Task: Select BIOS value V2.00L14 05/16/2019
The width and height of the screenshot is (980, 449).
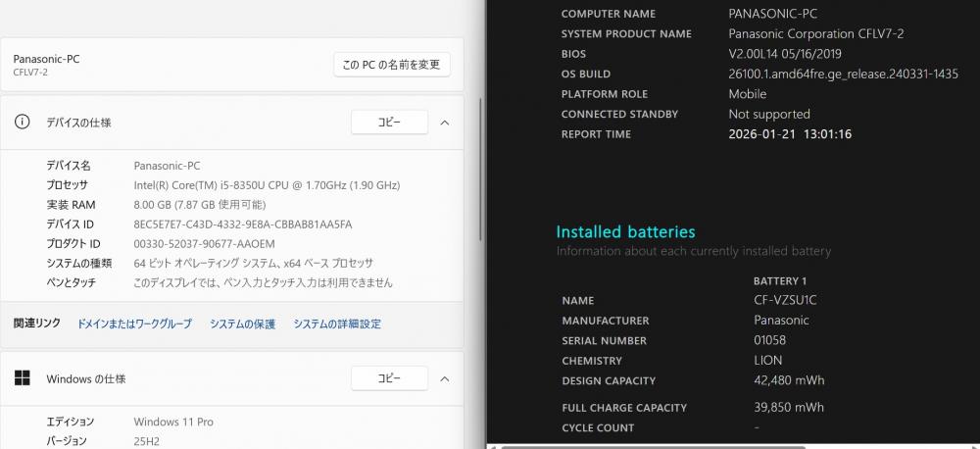Action: (785, 54)
